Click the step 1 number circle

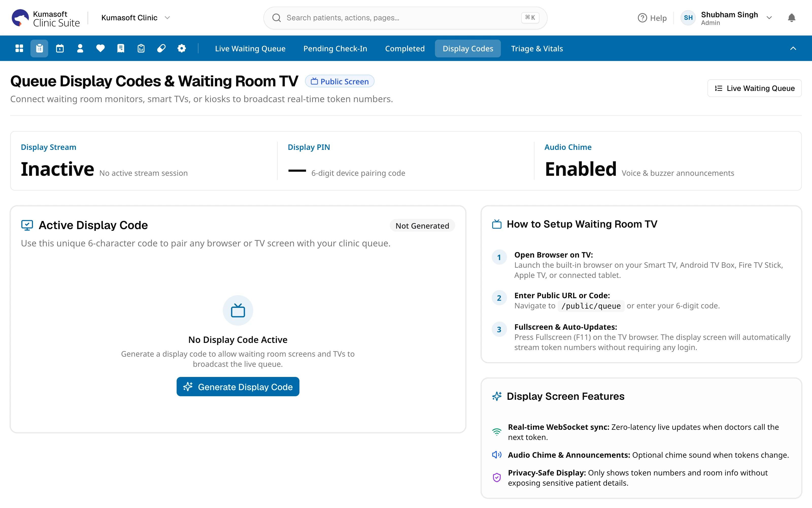pos(499,257)
